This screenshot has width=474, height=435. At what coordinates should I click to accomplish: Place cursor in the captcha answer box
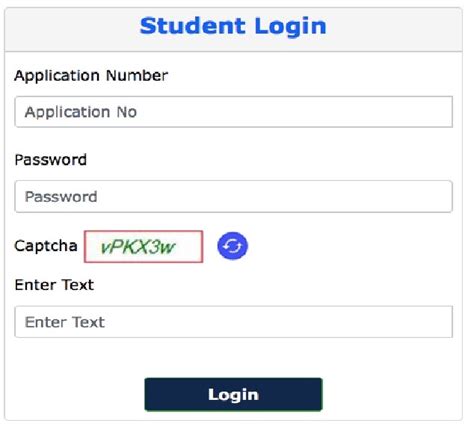pos(233,322)
